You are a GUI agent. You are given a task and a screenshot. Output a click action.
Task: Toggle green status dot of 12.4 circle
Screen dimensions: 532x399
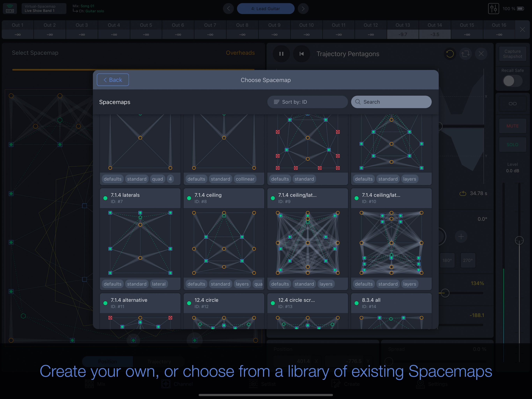(189, 303)
